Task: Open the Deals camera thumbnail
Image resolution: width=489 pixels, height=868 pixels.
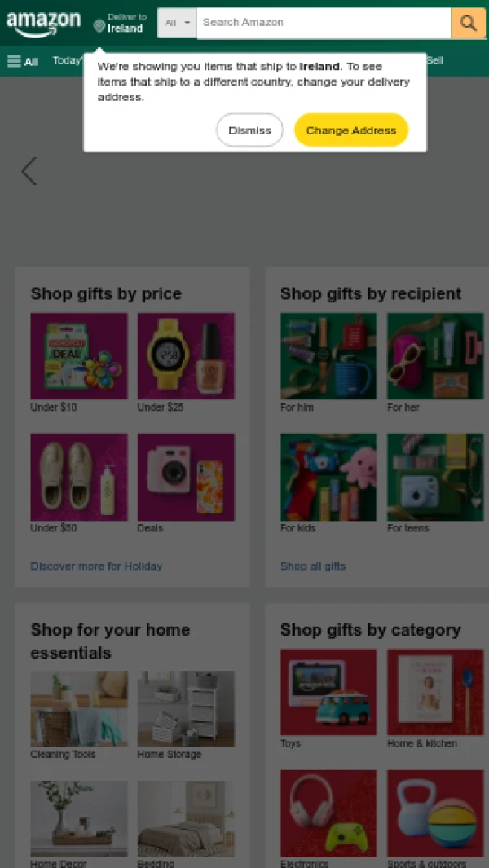Action: tap(186, 477)
